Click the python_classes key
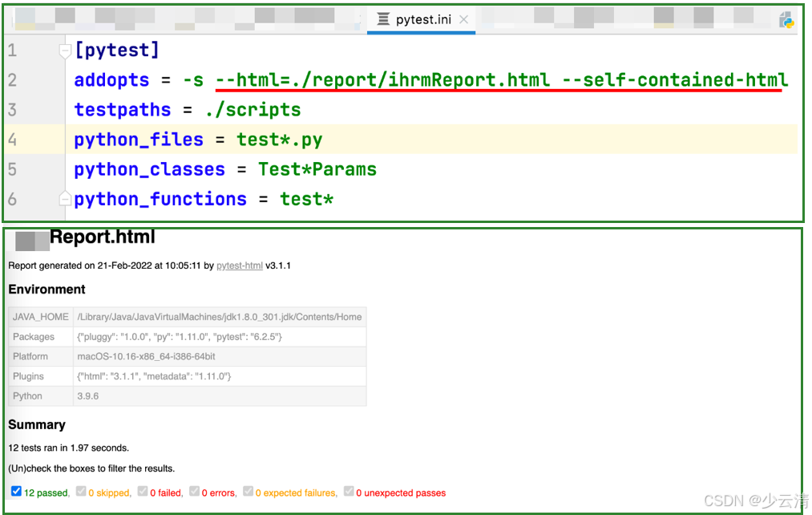Image resolution: width=812 pixels, height=515 pixels. click(x=150, y=169)
